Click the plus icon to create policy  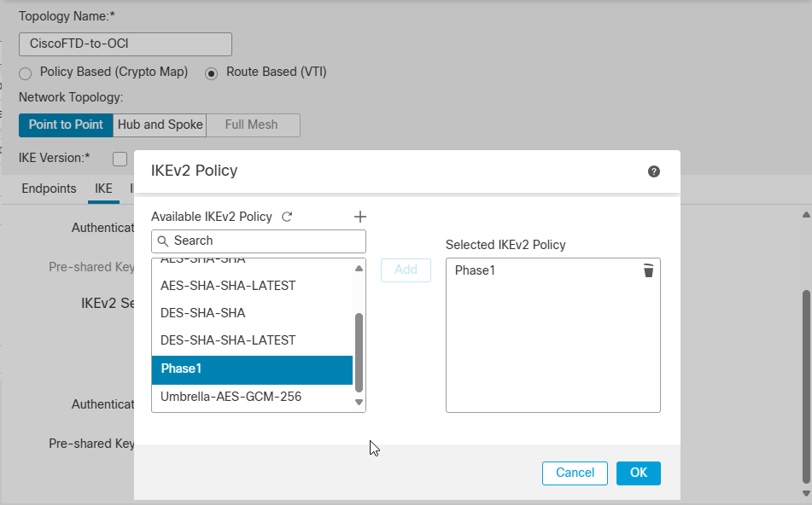coord(359,217)
